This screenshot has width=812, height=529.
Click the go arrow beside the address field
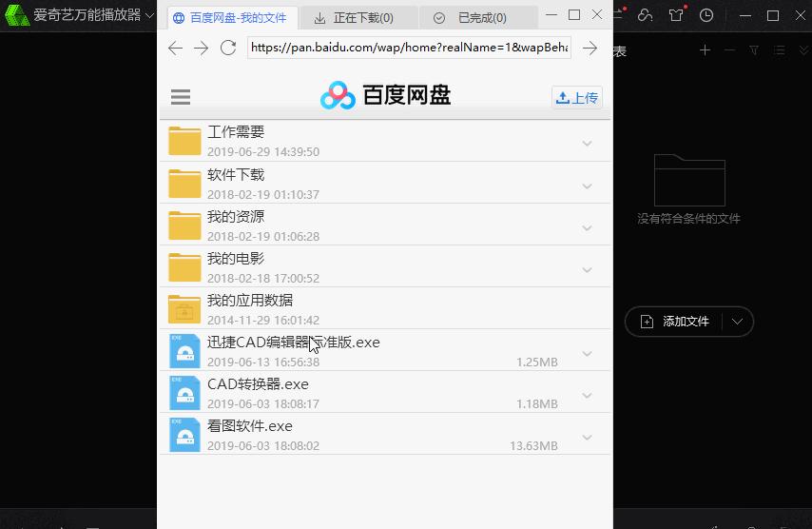tap(590, 49)
